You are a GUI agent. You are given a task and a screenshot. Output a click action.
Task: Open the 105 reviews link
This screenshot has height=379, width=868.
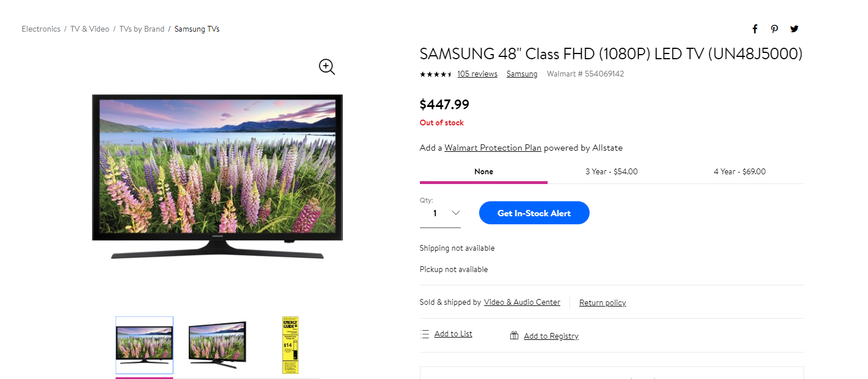(x=477, y=74)
